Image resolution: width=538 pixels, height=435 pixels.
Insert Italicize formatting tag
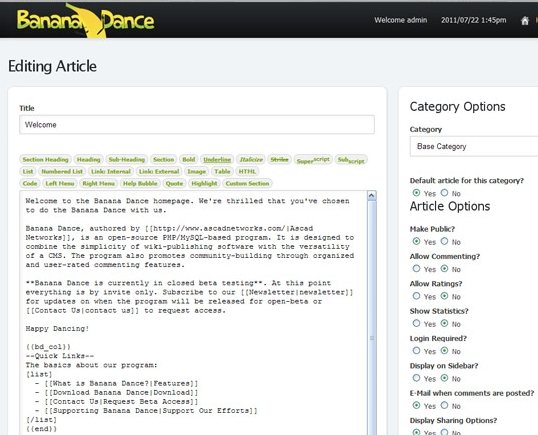[x=251, y=160]
